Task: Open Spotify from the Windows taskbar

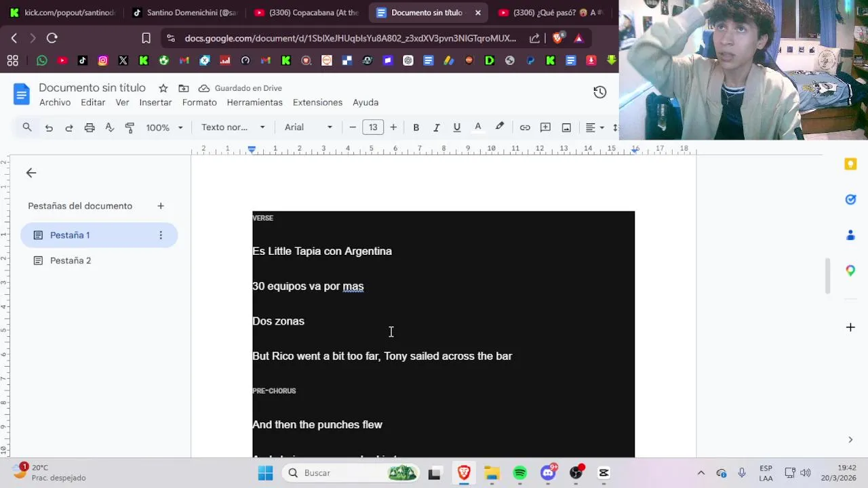Action: tap(520, 473)
